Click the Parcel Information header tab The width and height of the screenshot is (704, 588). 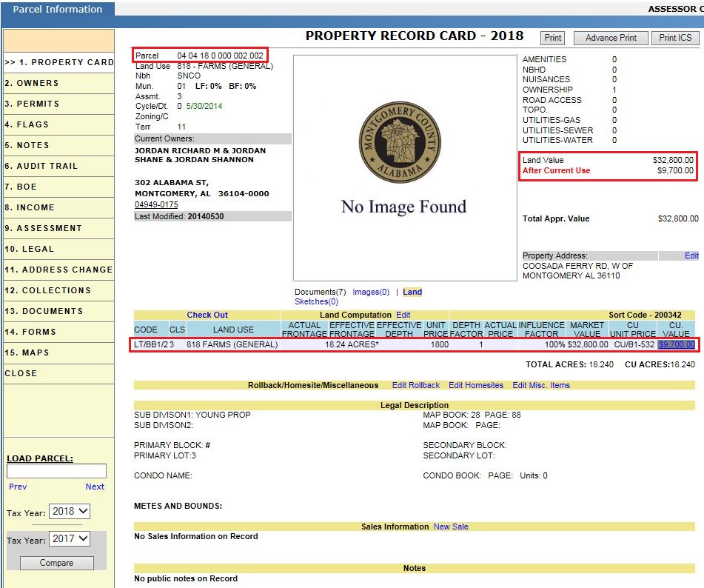click(x=58, y=9)
